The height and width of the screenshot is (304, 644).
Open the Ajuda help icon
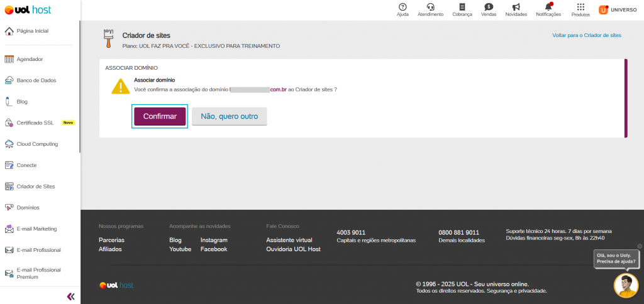coord(403,7)
